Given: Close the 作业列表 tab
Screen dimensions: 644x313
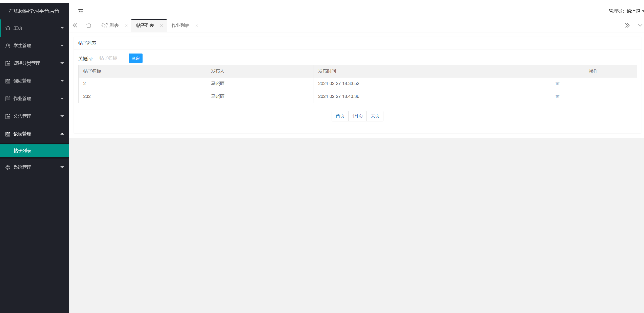Looking at the screenshot, I should [x=197, y=25].
